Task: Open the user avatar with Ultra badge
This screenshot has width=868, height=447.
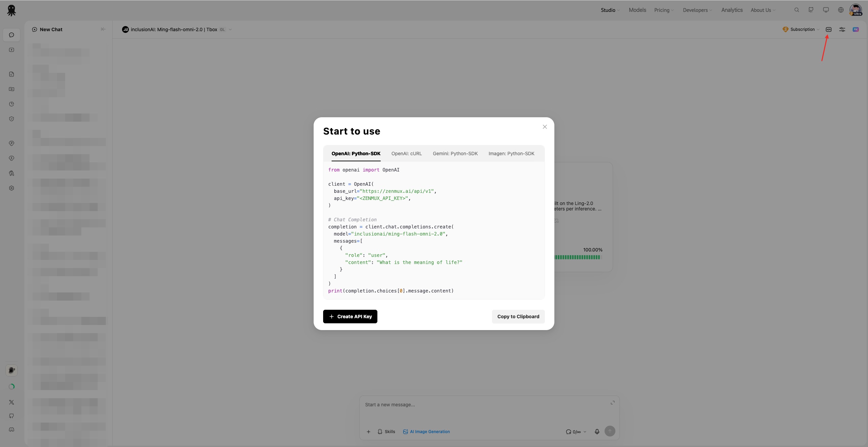Action: click(x=856, y=10)
